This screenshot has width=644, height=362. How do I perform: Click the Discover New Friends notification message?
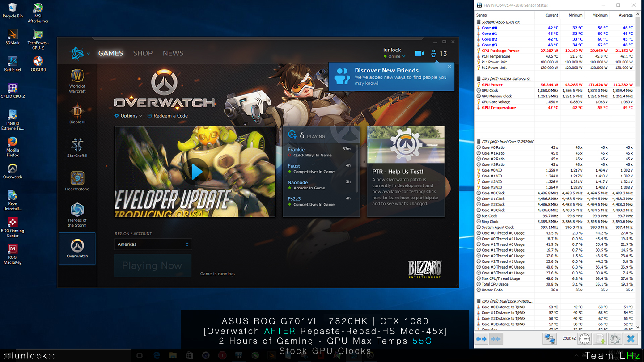391,77
